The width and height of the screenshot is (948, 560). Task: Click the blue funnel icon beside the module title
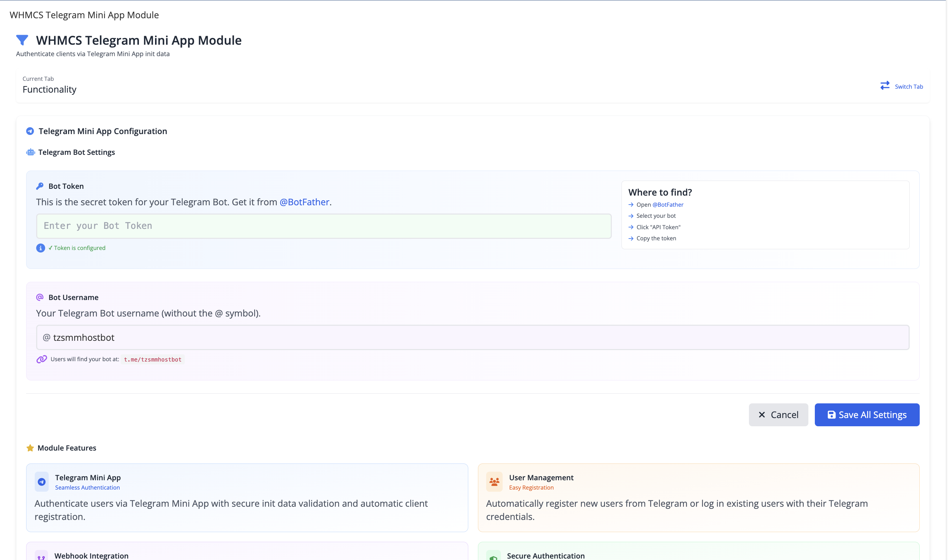coord(22,40)
